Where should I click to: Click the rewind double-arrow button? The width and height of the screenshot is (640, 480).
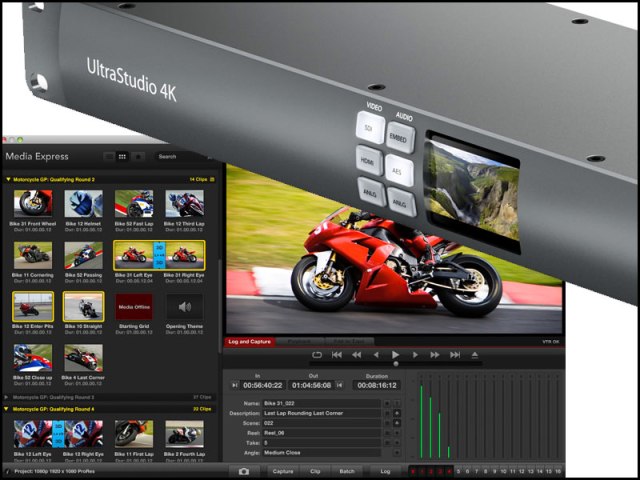pos(357,355)
